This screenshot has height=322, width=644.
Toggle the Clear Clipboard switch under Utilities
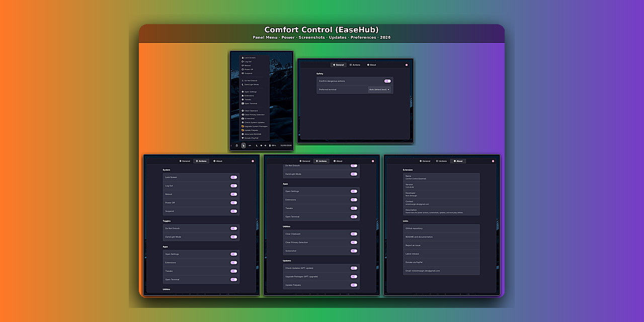(354, 234)
